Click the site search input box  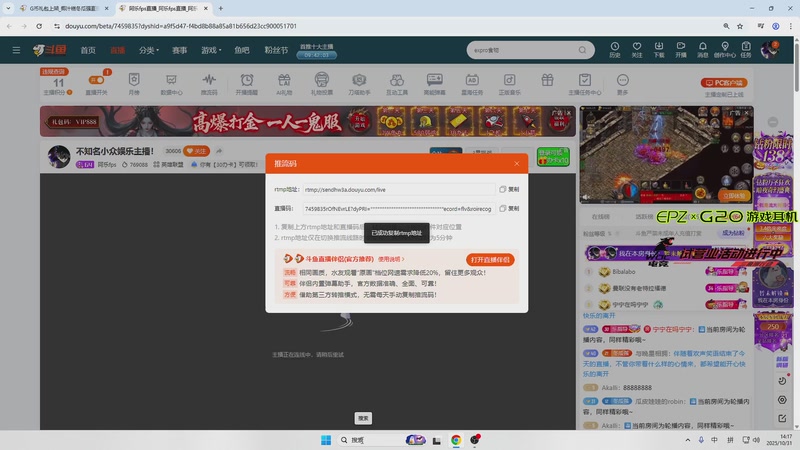click(524, 50)
